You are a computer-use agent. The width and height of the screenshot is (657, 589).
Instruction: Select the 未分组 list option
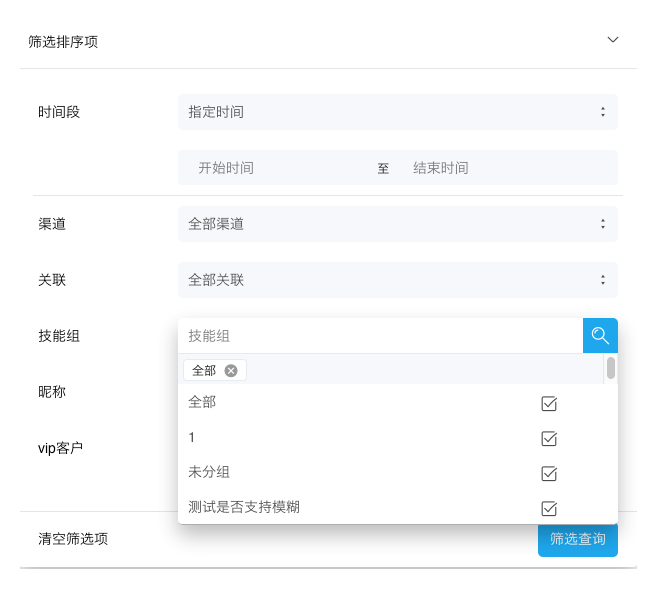click(x=210, y=472)
